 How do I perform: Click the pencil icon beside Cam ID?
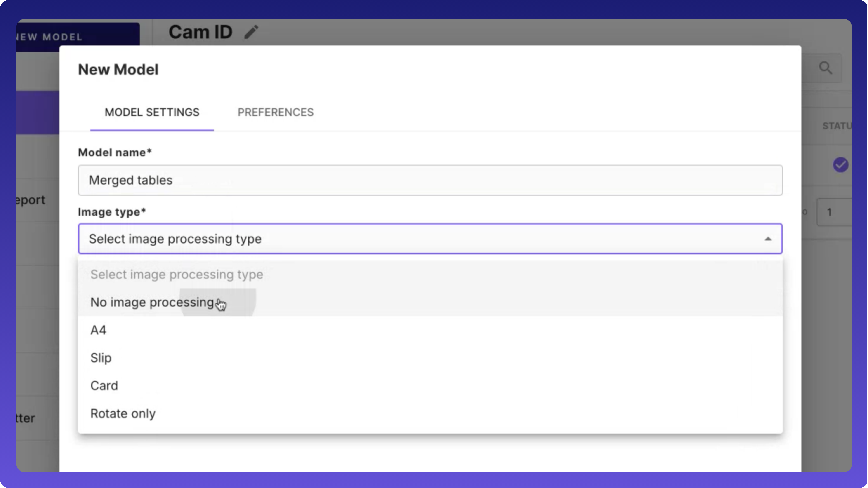pyautogui.click(x=251, y=32)
